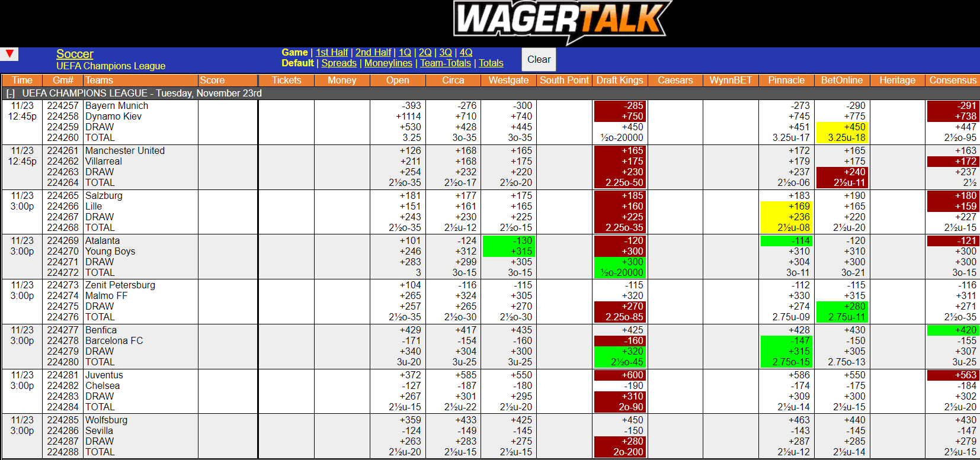Click the Circa column header
The image size is (980, 460).
[453, 81]
